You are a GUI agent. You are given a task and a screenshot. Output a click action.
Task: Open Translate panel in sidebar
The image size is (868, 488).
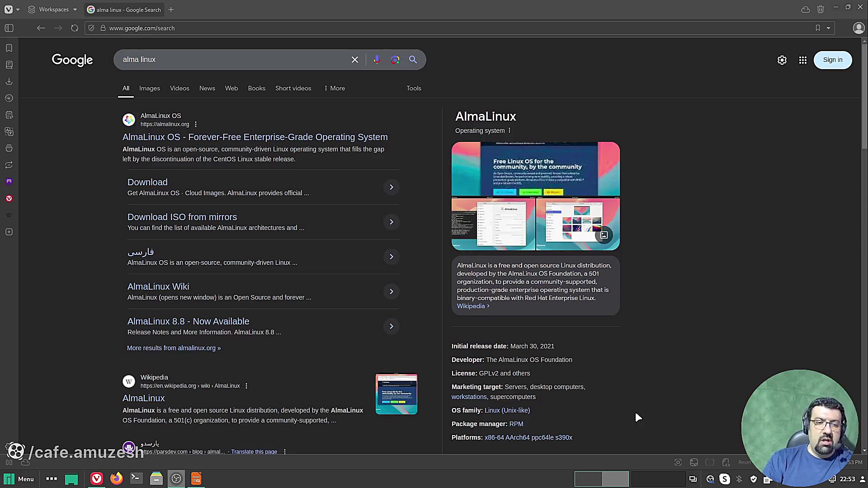(x=9, y=131)
